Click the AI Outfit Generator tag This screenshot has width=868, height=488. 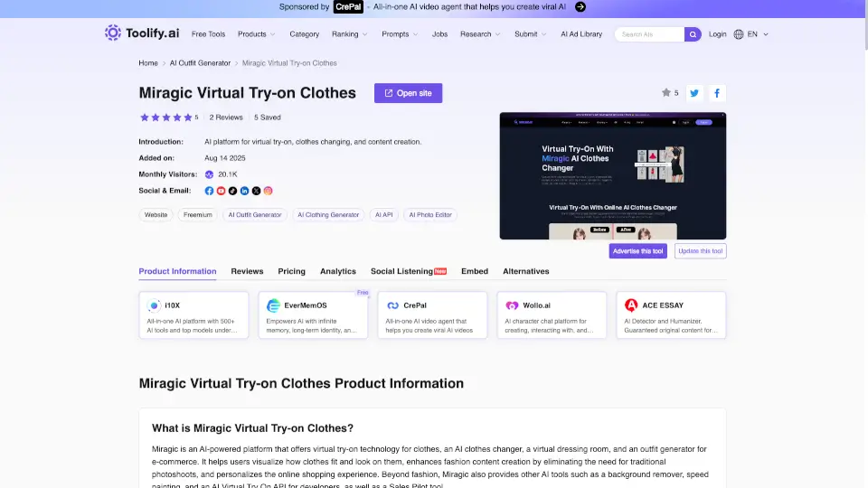pyautogui.click(x=255, y=215)
